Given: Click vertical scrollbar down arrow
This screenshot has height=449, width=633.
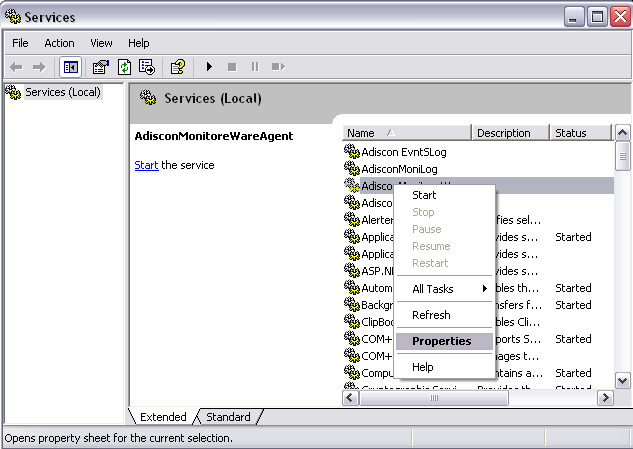Looking at the screenshot, I should [x=623, y=380].
